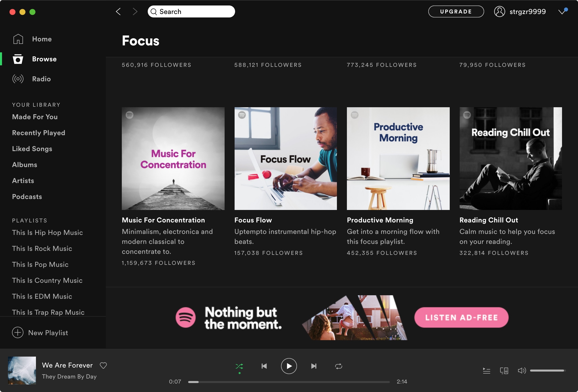Expand the browse navigation section

pyautogui.click(x=44, y=59)
